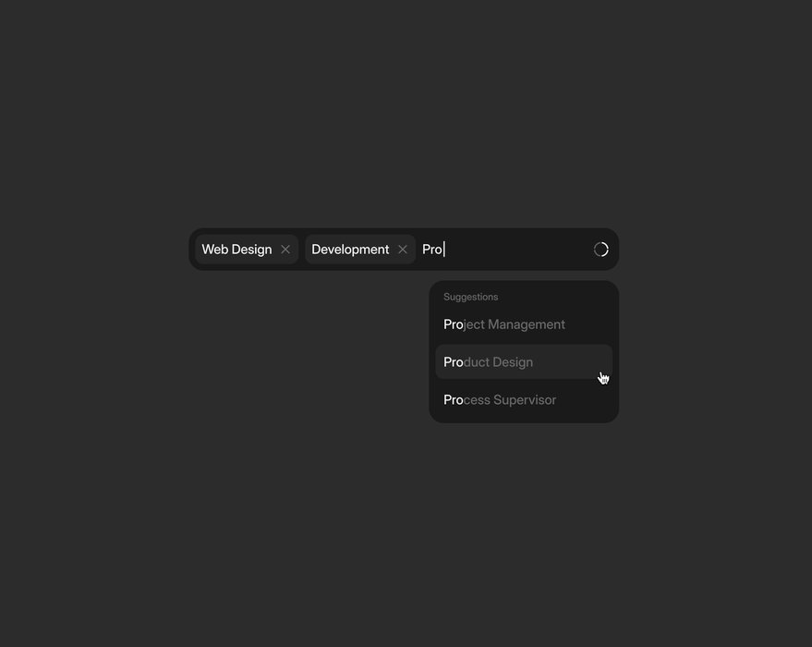The width and height of the screenshot is (812, 647).
Task: Click the empty area of the tag search field
Action: [x=518, y=250]
